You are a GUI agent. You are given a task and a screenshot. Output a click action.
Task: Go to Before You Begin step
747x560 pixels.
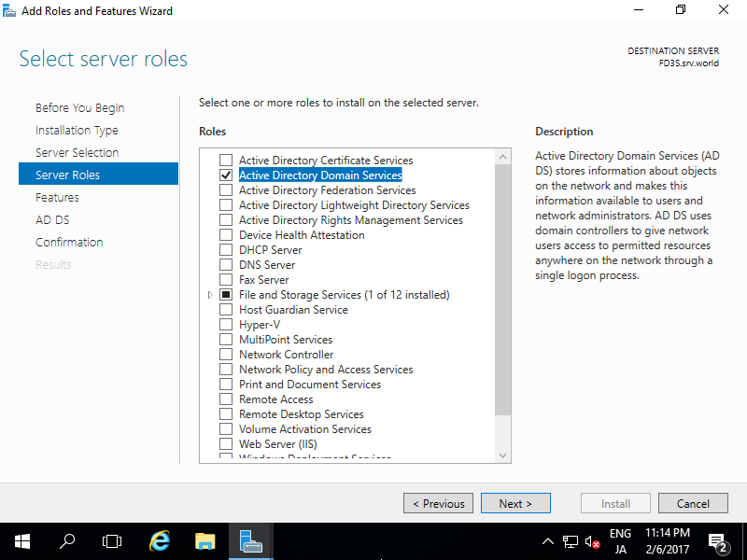[79, 107]
